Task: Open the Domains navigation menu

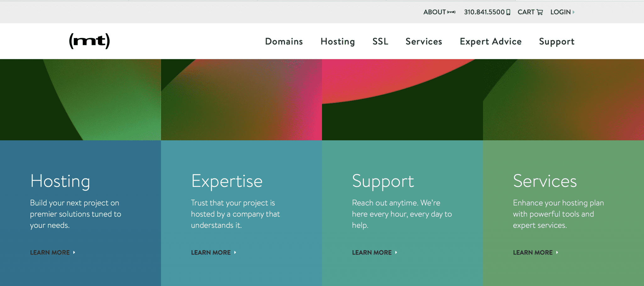Action: 284,41
